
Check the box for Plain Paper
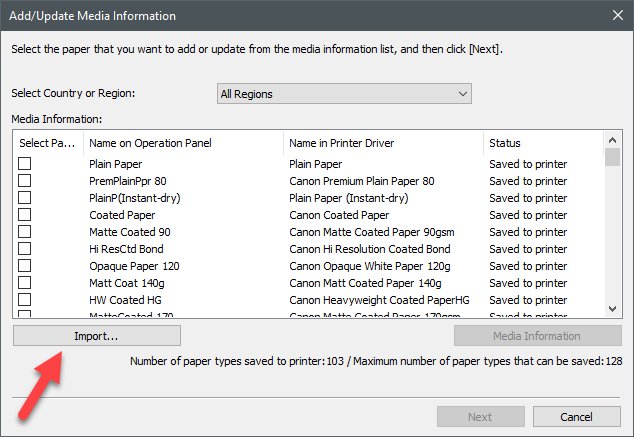pyautogui.click(x=25, y=164)
